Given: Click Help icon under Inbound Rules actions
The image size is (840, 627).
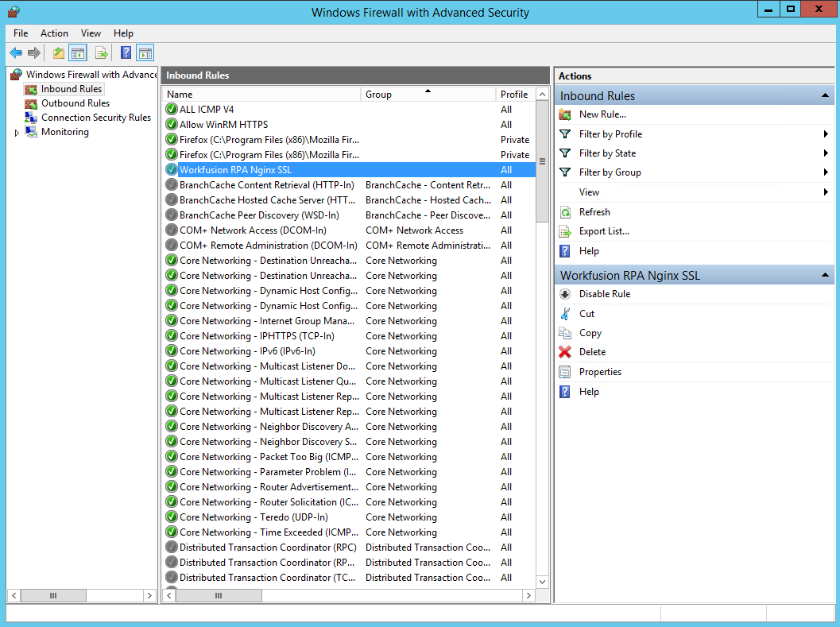Looking at the screenshot, I should (x=565, y=251).
